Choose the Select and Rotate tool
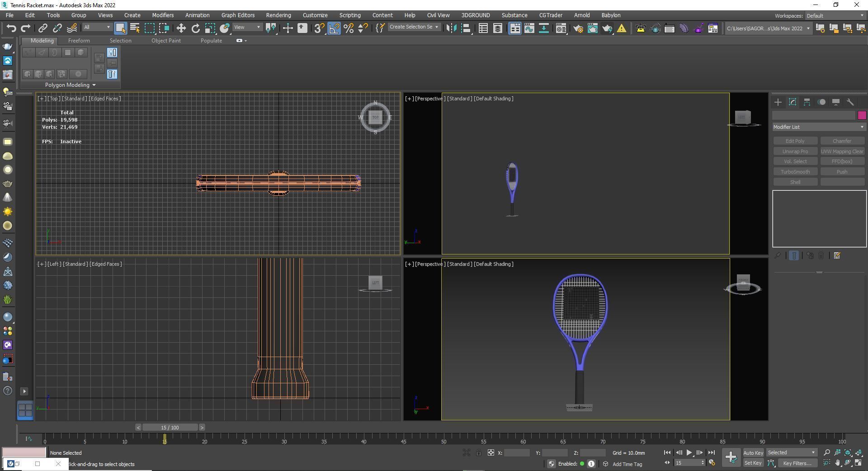The width and height of the screenshot is (868, 471). tap(195, 28)
